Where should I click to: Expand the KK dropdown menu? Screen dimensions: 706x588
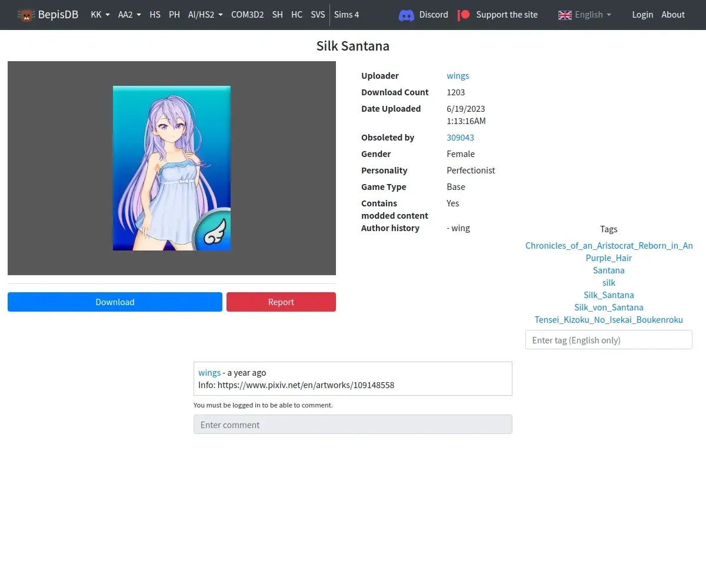pyautogui.click(x=100, y=15)
